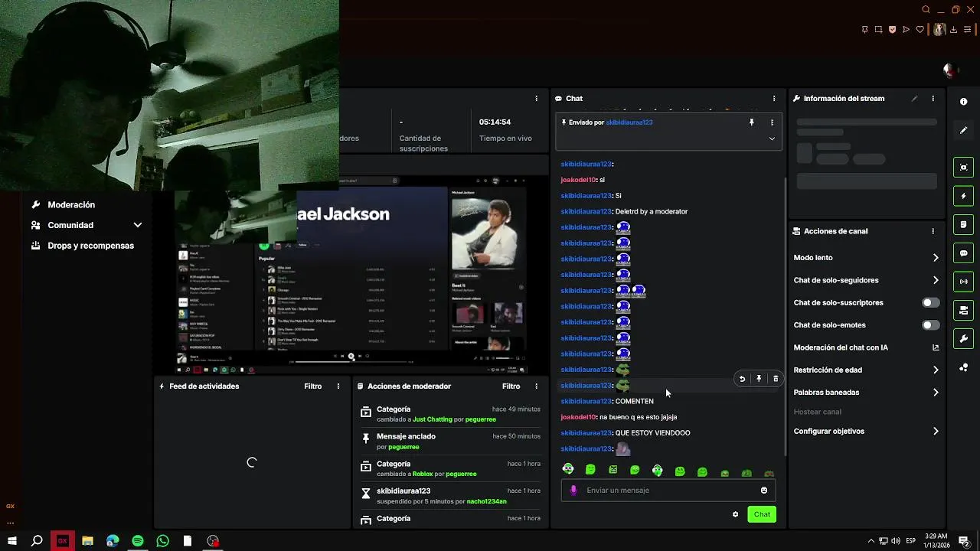Open Información del stream three-dot menu
Viewport: 980px width, 551px height.
(x=933, y=99)
